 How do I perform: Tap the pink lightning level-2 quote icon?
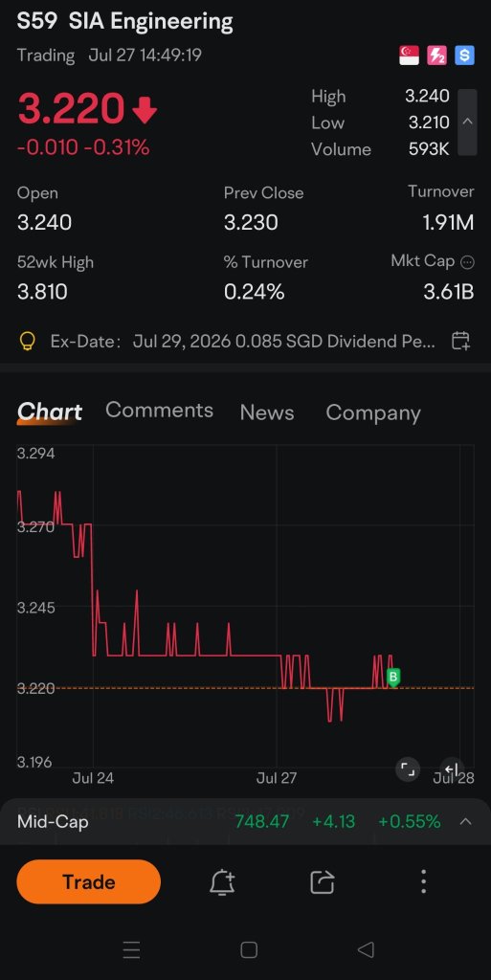click(x=436, y=56)
